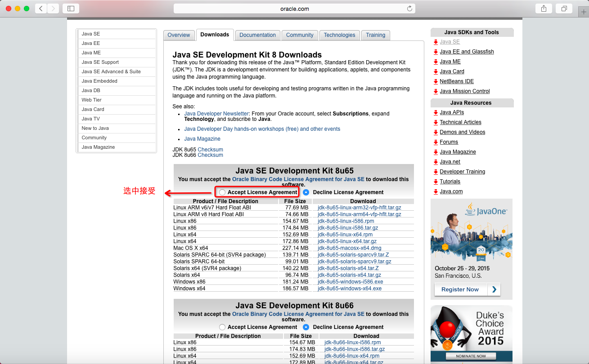The height and width of the screenshot is (364, 589).
Task: Click the Nominate Now button in Duke's Choice ad
Action: click(x=471, y=356)
